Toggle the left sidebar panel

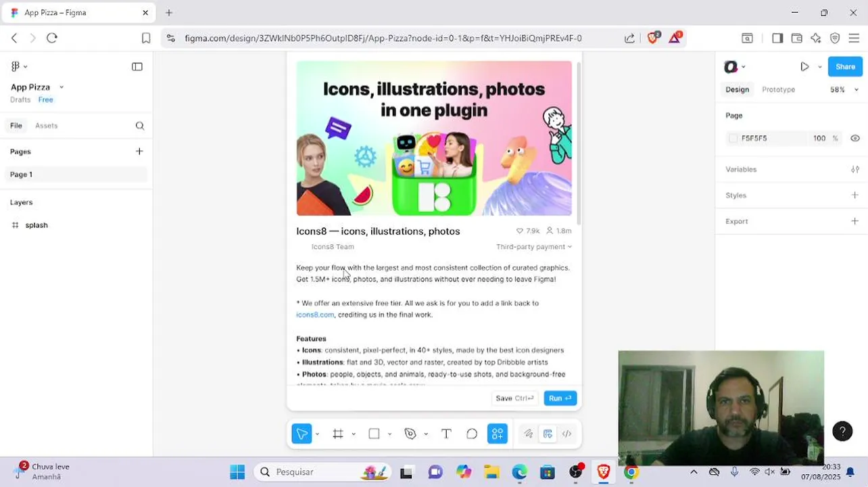[x=137, y=66]
